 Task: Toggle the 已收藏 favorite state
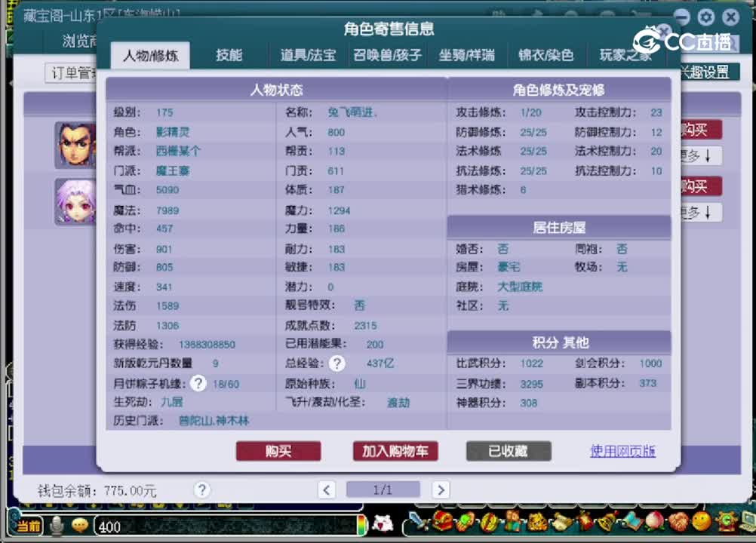click(508, 451)
